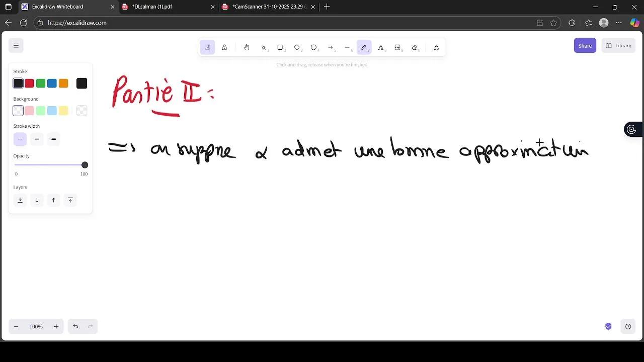Set stroke width to bold
Viewport: 644px width, 362px height.
(37, 139)
